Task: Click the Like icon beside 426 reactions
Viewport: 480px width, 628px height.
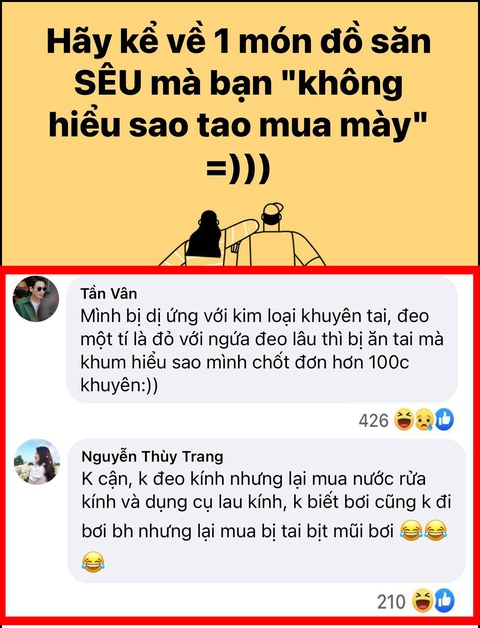Action: (x=444, y=420)
